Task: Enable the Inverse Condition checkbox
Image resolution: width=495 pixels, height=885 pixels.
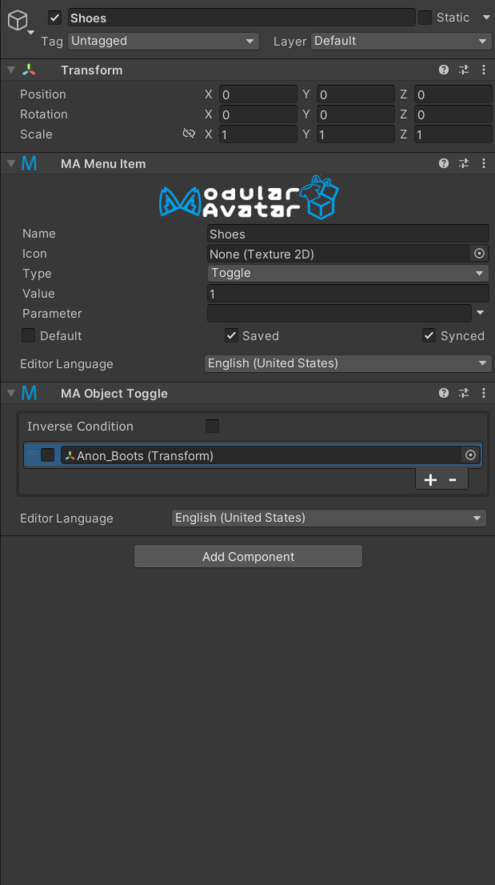Action: 212,426
